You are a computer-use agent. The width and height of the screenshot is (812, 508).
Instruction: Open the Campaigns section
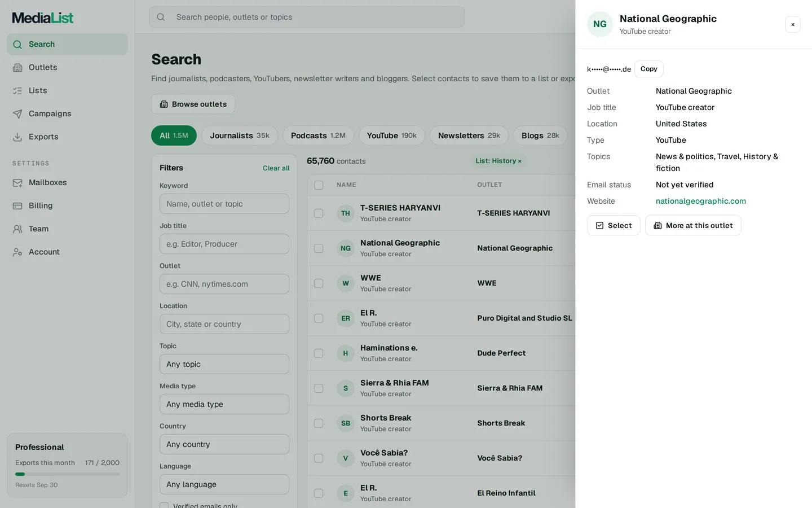(67, 113)
